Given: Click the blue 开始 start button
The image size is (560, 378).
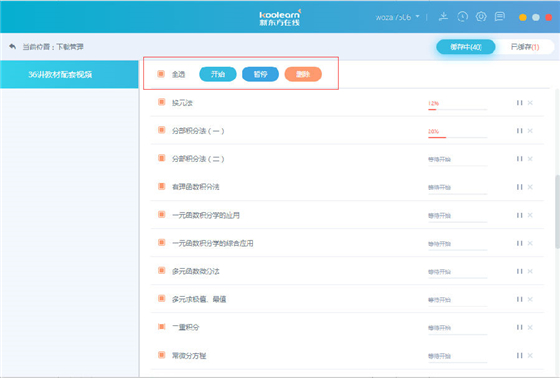Looking at the screenshot, I should click(x=218, y=74).
